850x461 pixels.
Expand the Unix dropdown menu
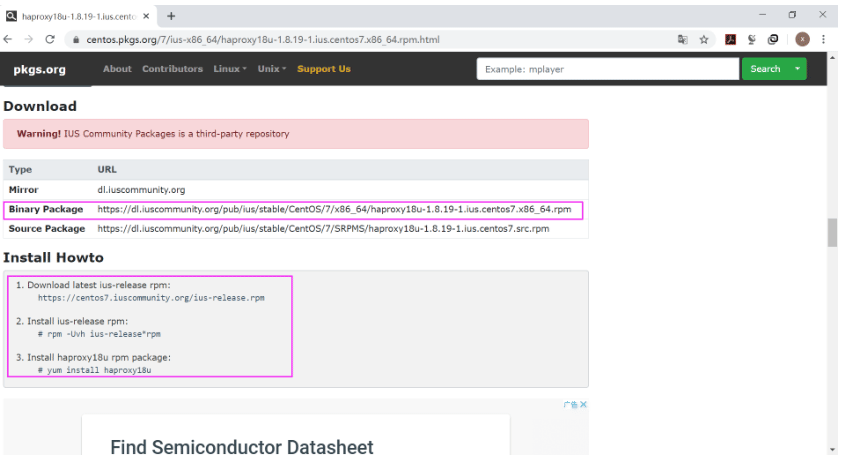(272, 69)
